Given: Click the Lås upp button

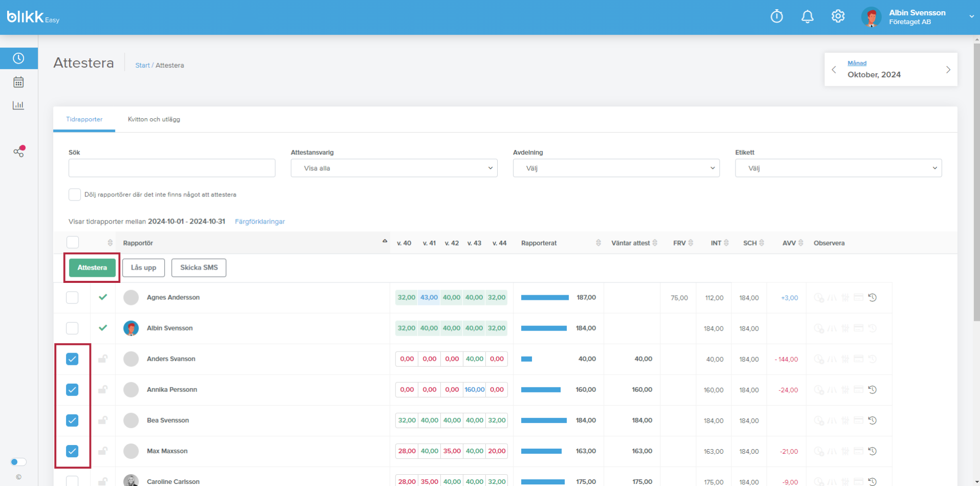Looking at the screenshot, I should [144, 268].
